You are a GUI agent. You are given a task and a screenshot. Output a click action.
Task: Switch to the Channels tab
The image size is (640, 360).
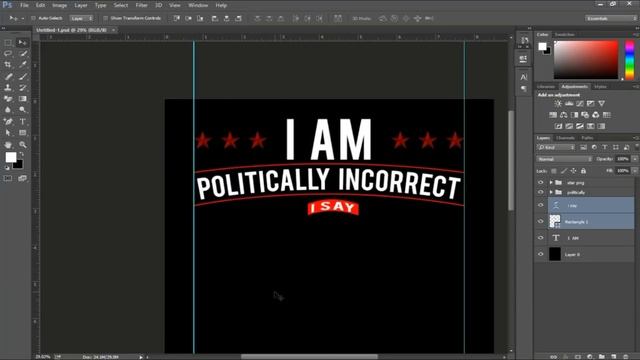click(565, 138)
